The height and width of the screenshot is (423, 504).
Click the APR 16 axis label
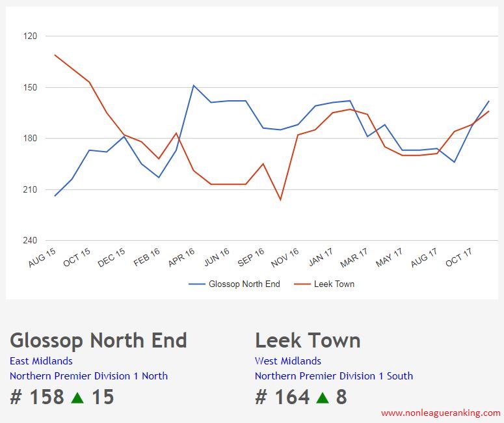pyautogui.click(x=181, y=258)
